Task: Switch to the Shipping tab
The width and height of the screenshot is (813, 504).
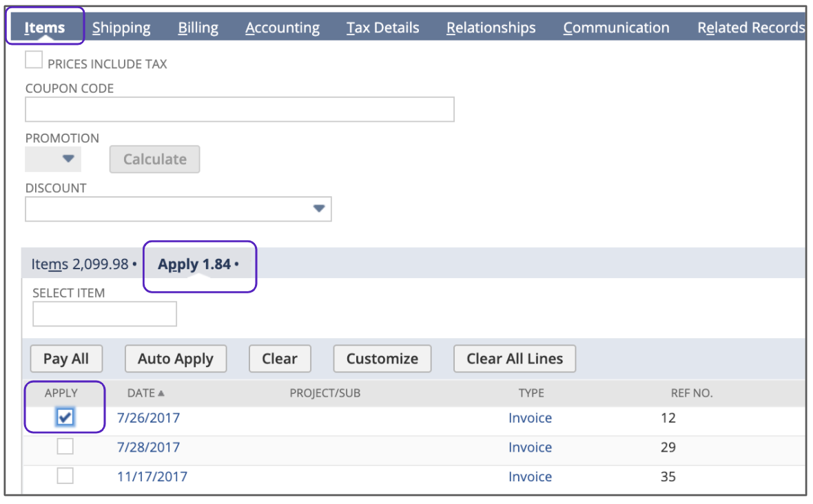Action: [x=121, y=28]
